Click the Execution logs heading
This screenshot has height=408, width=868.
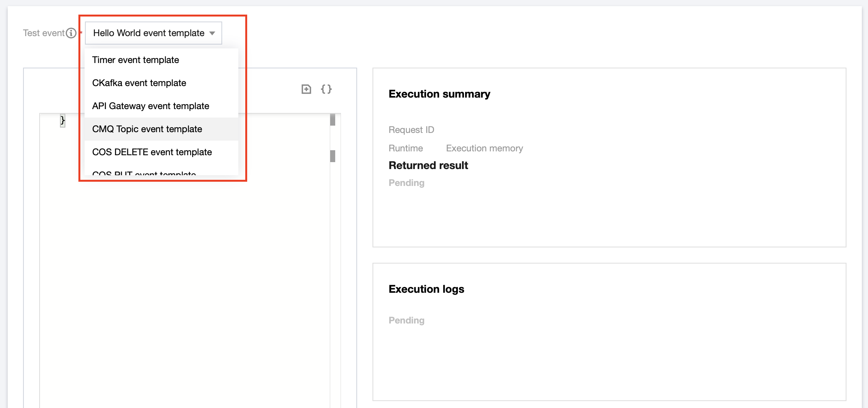[x=426, y=289]
